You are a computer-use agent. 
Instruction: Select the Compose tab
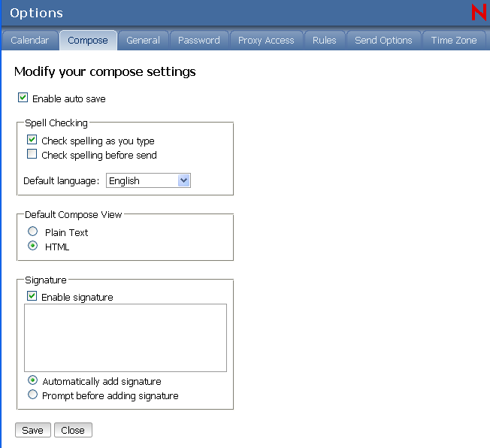coord(88,41)
